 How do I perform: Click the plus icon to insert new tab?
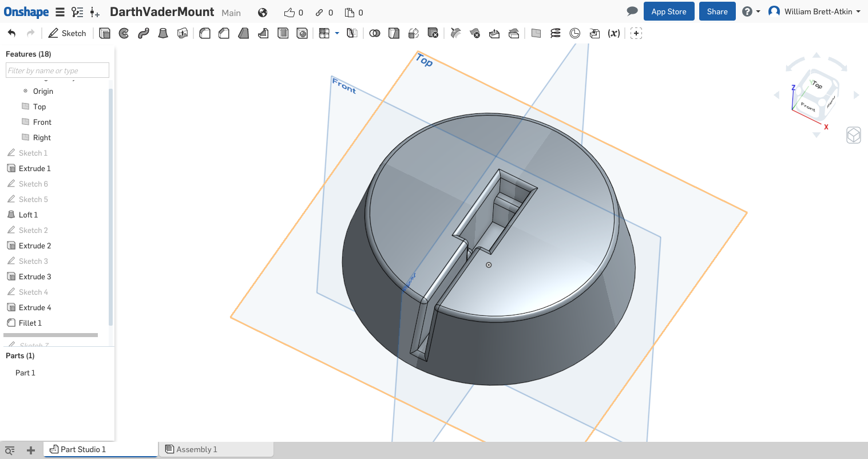tap(31, 450)
